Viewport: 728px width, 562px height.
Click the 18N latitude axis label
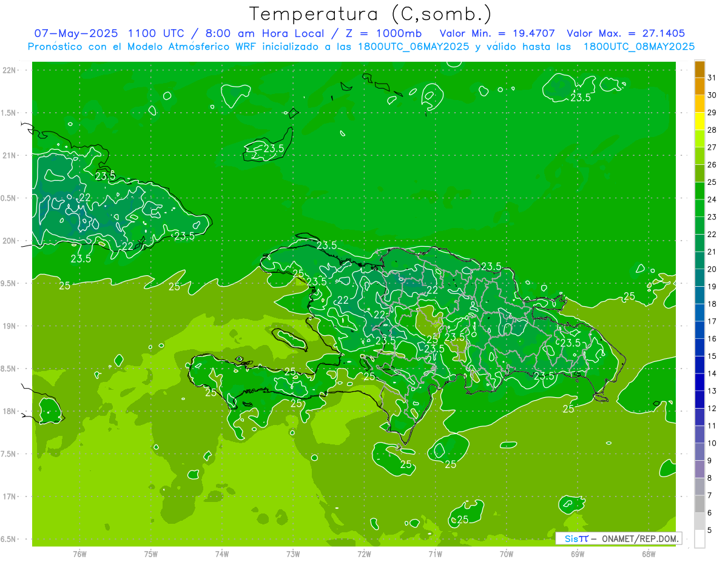[9, 411]
